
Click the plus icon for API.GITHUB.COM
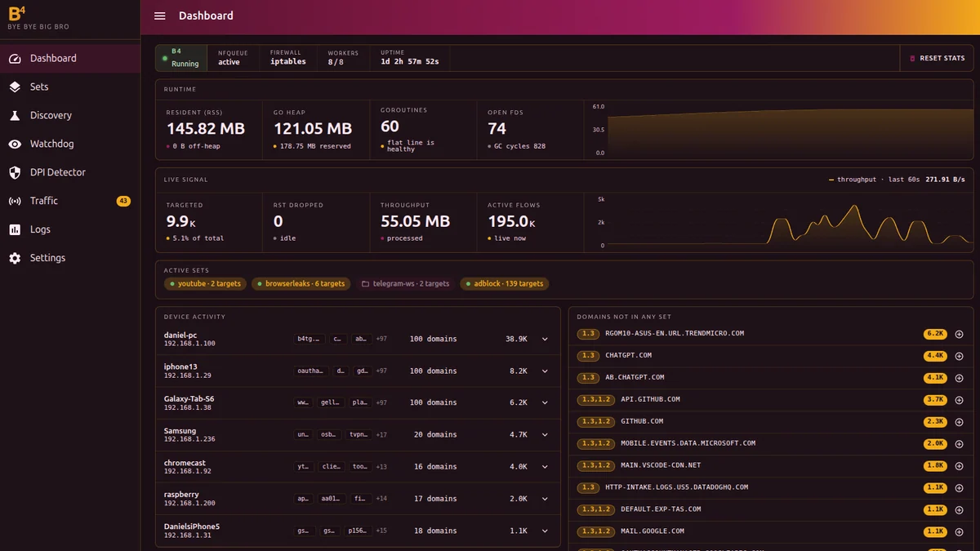point(959,400)
